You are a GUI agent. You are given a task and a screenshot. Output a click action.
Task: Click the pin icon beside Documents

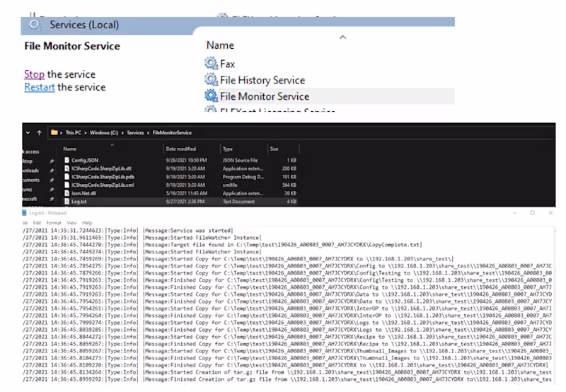tap(52, 180)
